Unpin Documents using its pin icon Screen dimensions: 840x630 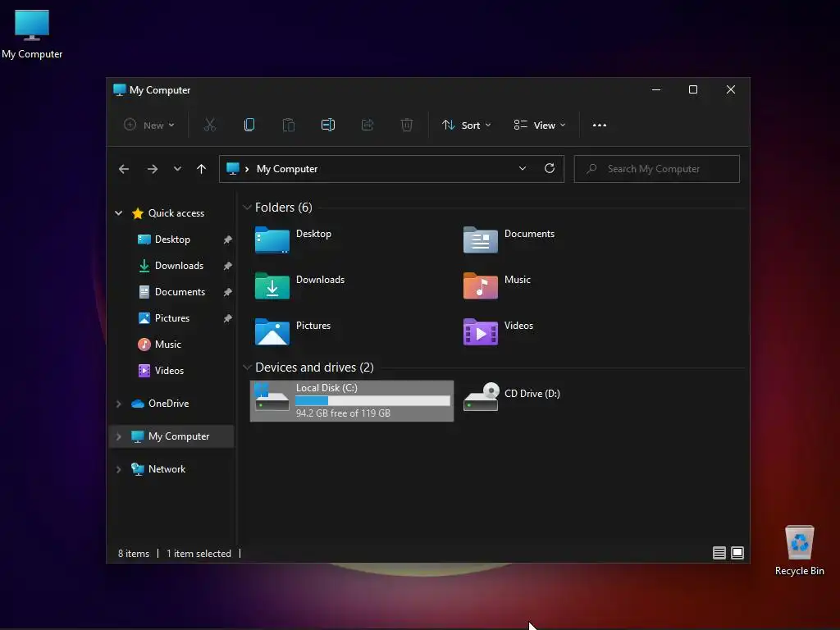(x=228, y=292)
